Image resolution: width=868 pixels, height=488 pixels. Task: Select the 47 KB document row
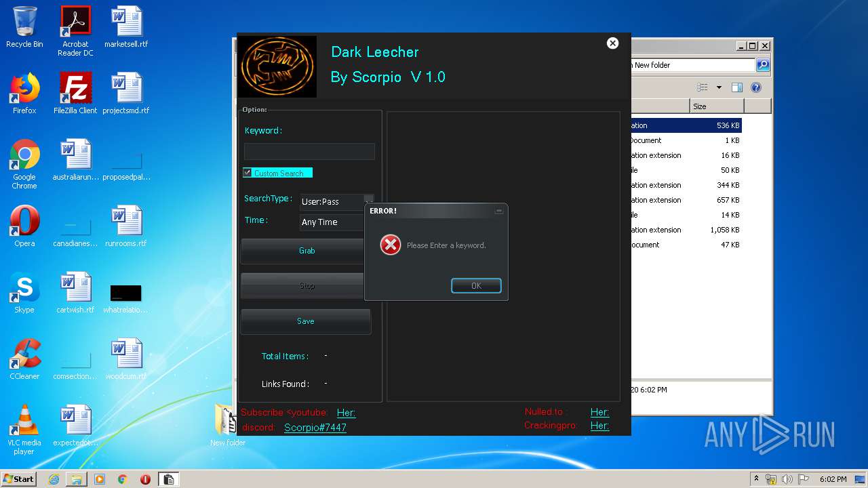[x=686, y=245]
